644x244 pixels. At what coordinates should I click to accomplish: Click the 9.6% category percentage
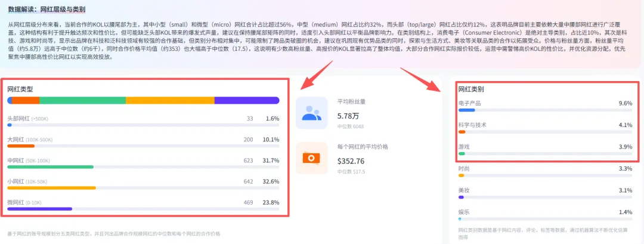pyautogui.click(x=626, y=104)
